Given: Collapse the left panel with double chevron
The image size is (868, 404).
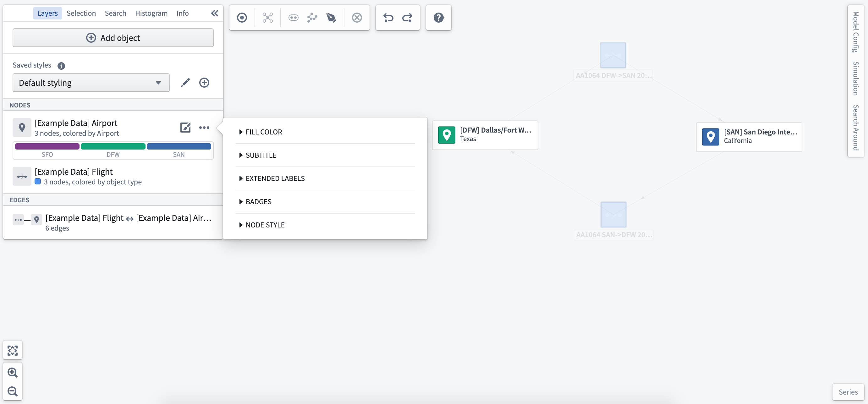Looking at the screenshot, I should 214,13.
